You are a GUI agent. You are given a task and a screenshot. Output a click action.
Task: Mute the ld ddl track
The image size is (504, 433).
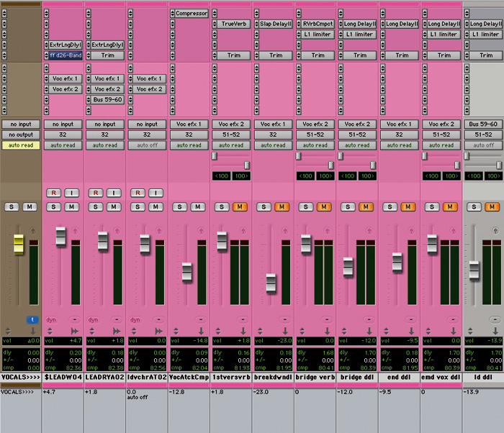point(491,207)
